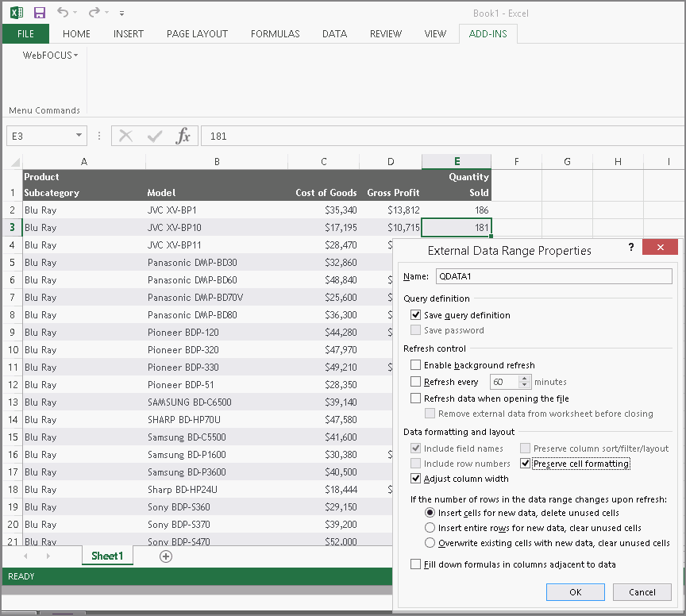Click the formula bar showing 181
This screenshot has width=686, height=616.
[443, 136]
